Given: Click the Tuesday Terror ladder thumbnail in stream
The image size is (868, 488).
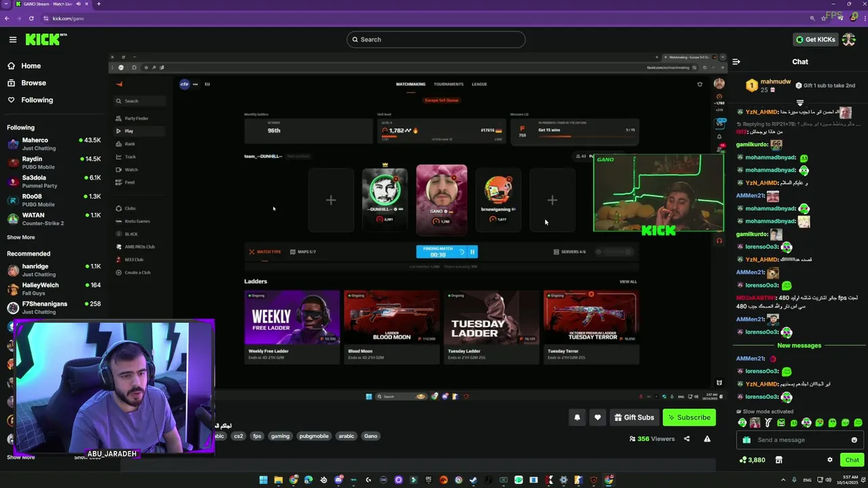Looking at the screenshot, I should (x=591, y=317).
